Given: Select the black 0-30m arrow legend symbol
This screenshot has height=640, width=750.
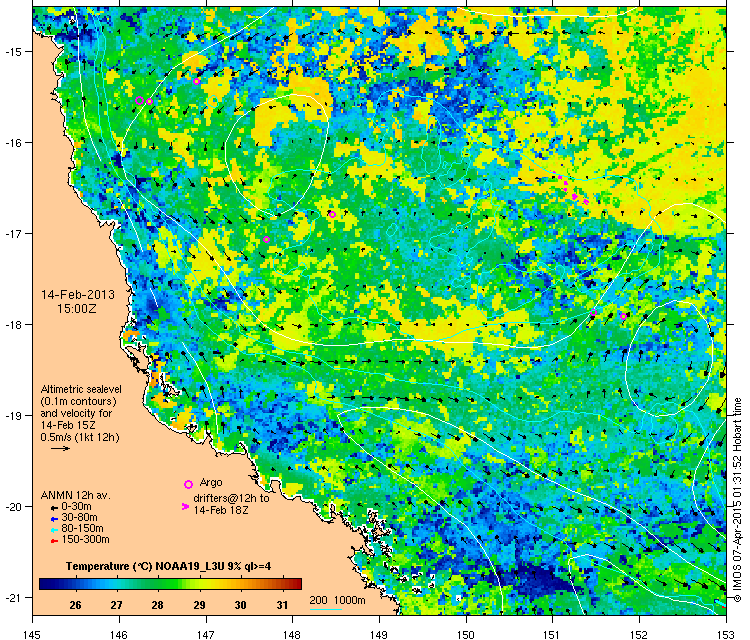Looking at the screenshot, I should (x=55, y=507).
